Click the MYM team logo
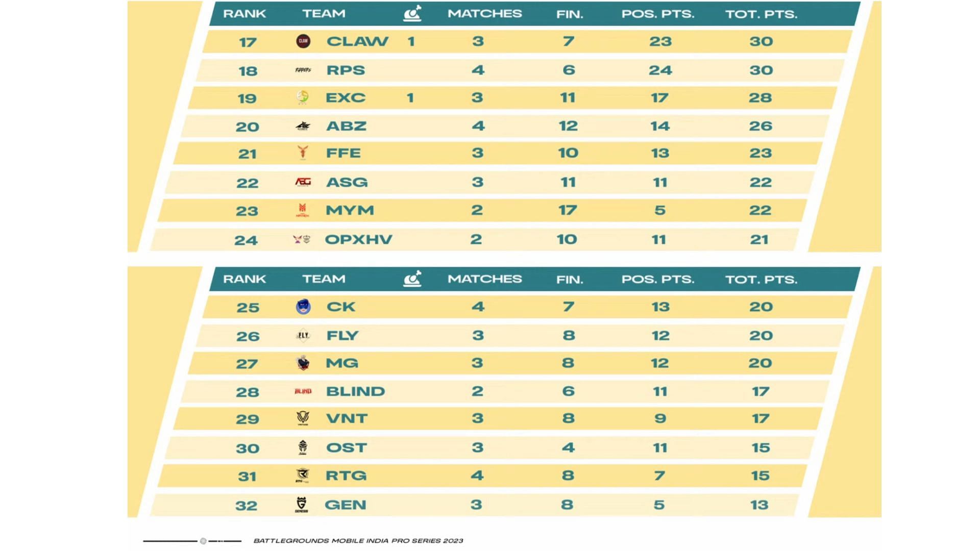This screenshot has height=551, width=980. click(x=303, y=210)
